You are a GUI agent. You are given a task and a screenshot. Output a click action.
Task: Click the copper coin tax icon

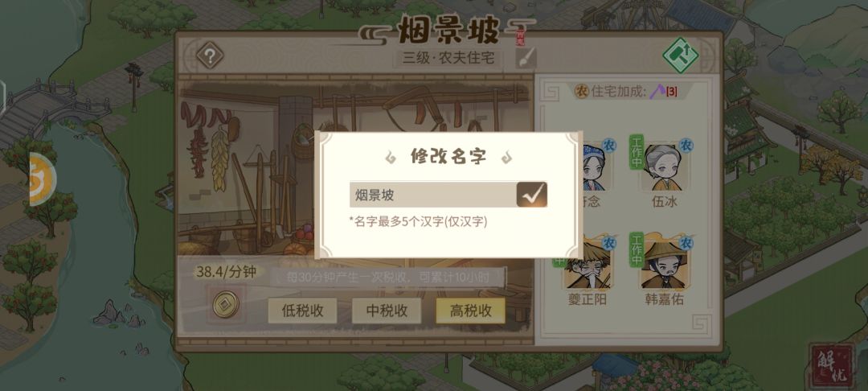[226, 304]
